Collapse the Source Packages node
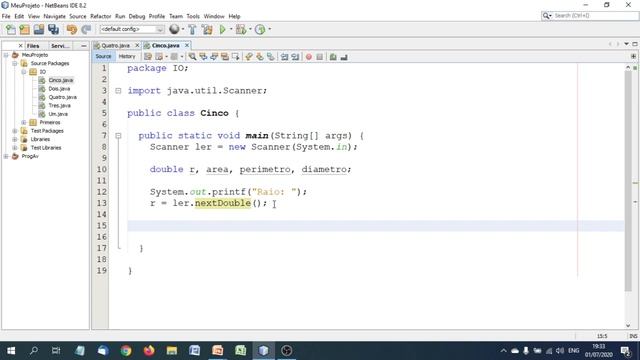 15,64
